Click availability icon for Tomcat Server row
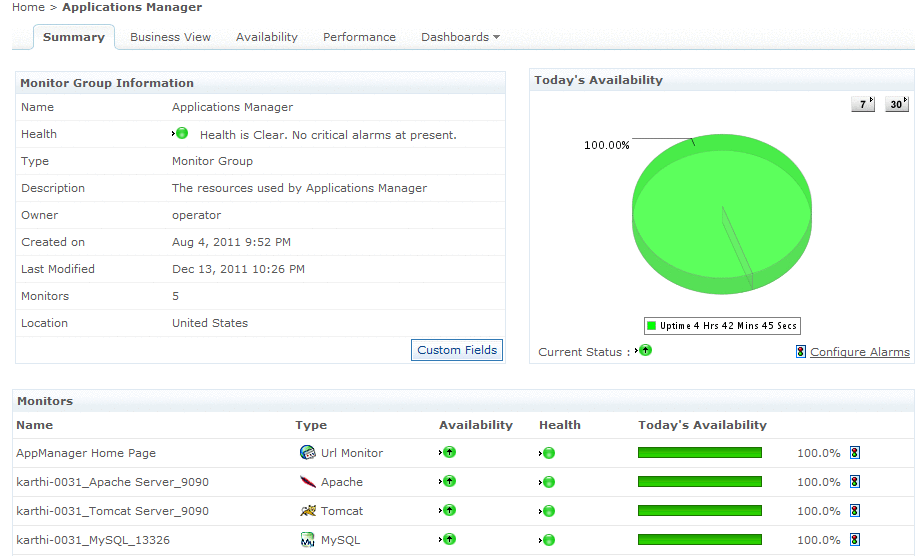 (449, 510)
